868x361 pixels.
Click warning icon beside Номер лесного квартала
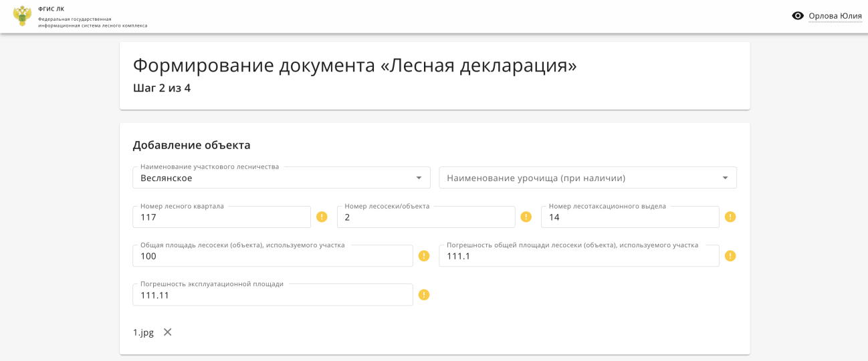pos(322,217)
